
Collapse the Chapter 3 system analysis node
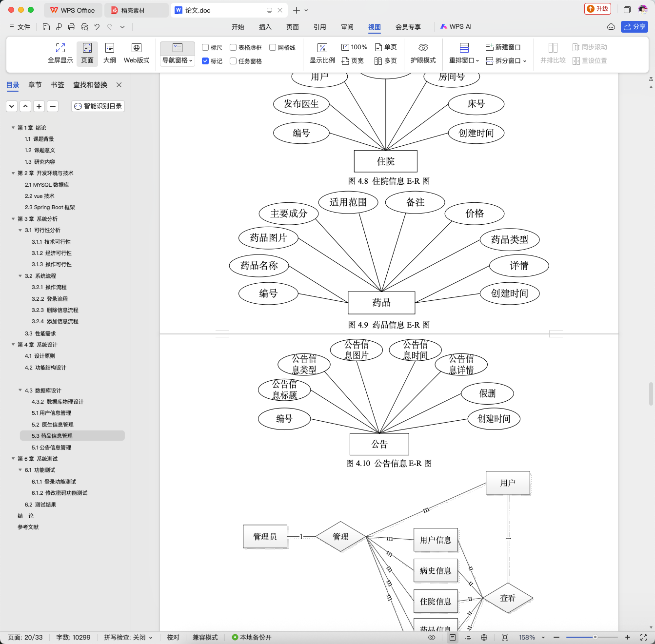[13, 219]
